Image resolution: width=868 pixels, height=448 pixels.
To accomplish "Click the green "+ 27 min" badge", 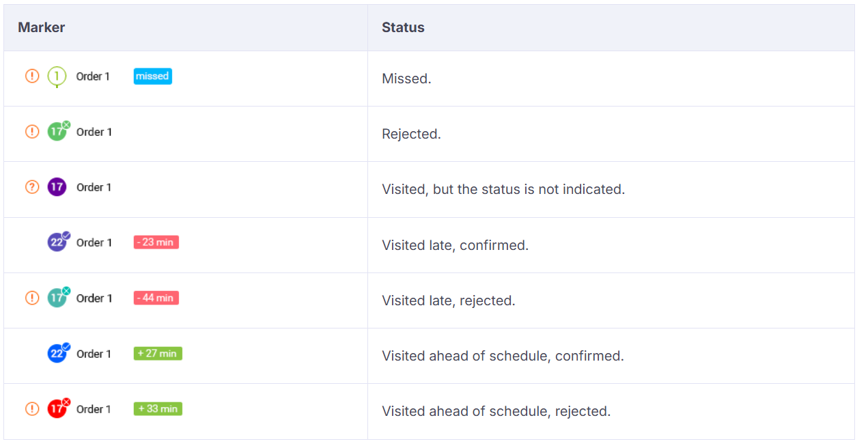I will click(x=158, y=353).
